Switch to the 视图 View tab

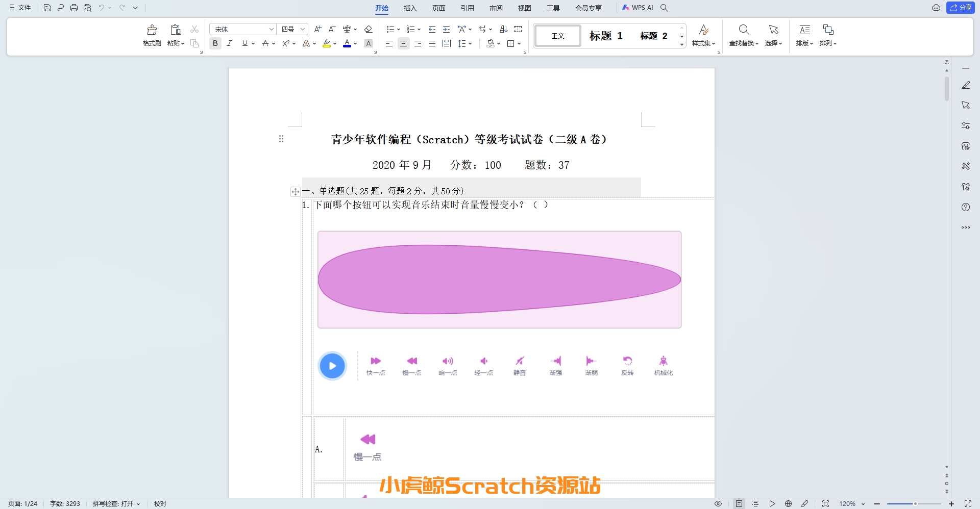click(x=525, y=8)
